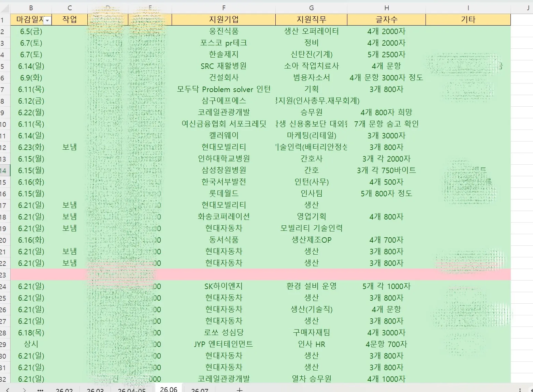
Task: Select the 포스코 pr테크 cell
Action: (224, 43)
